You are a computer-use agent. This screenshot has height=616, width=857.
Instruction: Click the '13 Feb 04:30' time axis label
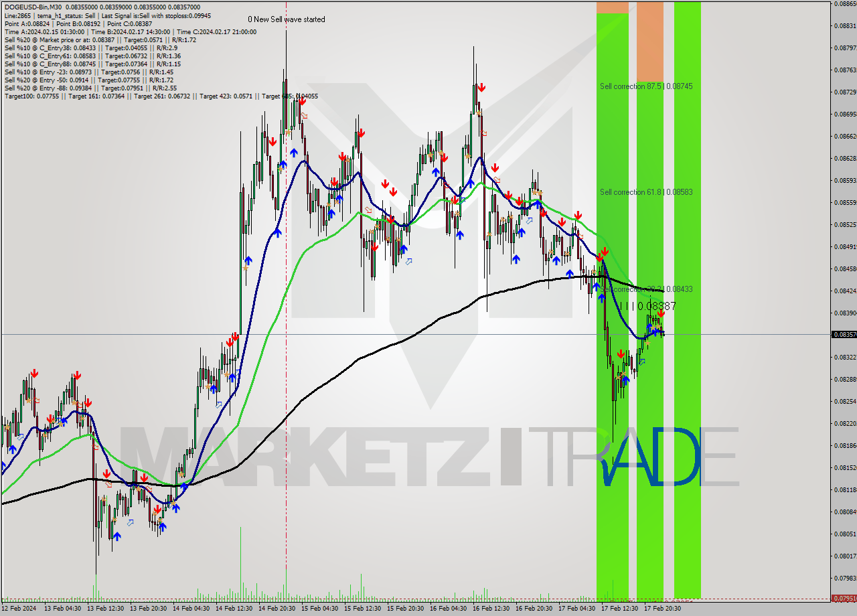point(64,609)
